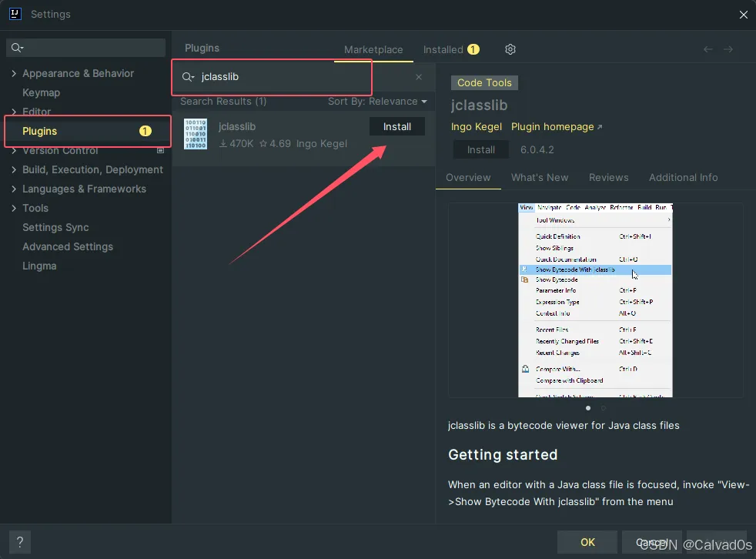The image size is (756, 559).
Task: Select Settings Sync in the tree
Action: coord(55,228)
